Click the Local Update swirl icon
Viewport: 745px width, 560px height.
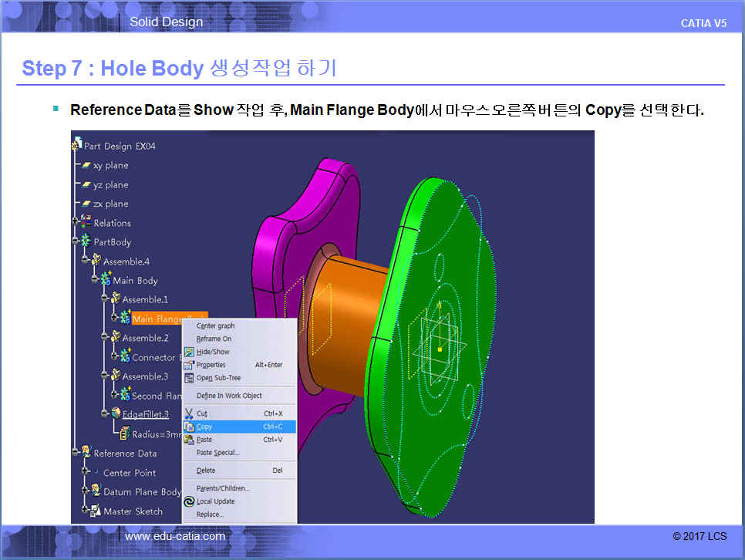189,501
